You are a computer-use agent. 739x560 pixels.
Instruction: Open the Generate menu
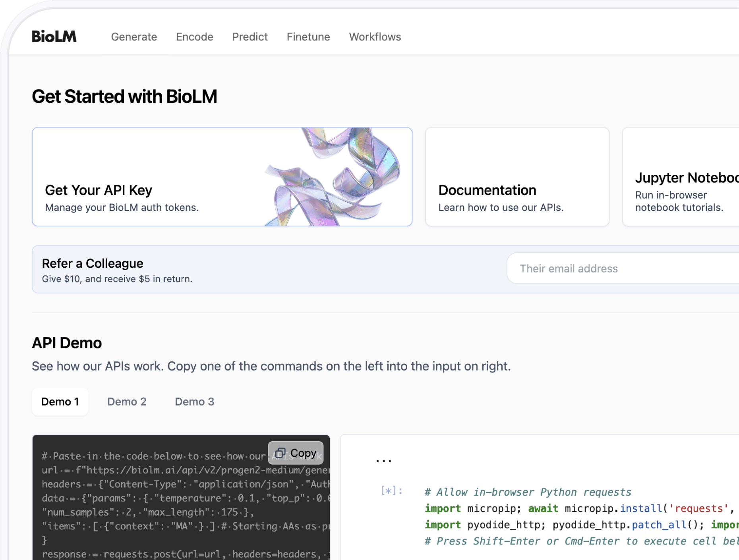click(134, 37)
